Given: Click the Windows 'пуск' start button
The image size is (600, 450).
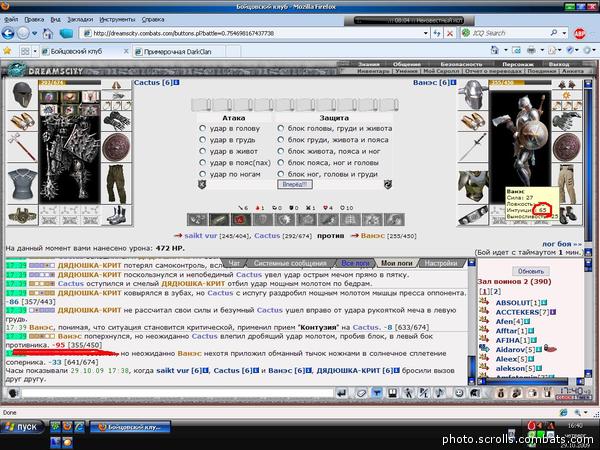Looking at the screenshot, I should 22,427.
